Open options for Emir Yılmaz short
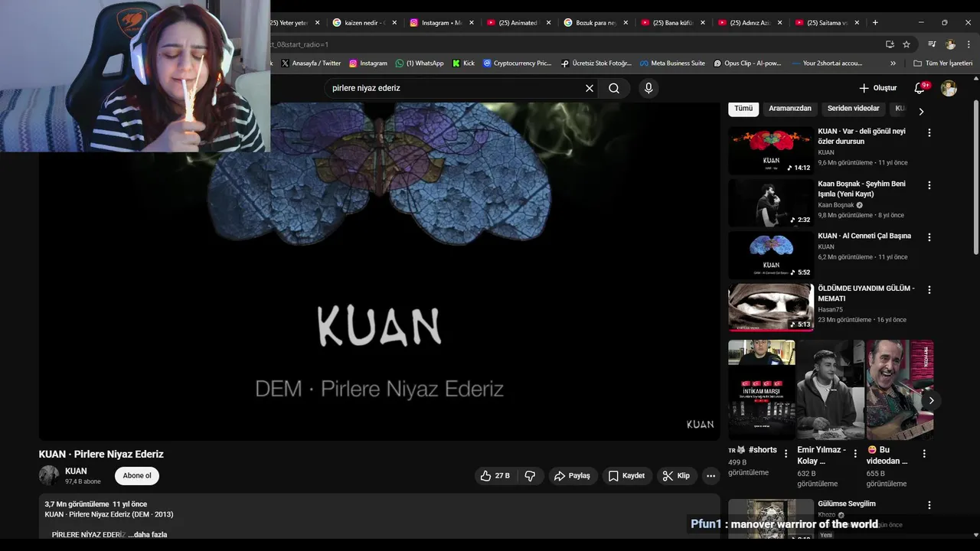 (x=855, y=453)
